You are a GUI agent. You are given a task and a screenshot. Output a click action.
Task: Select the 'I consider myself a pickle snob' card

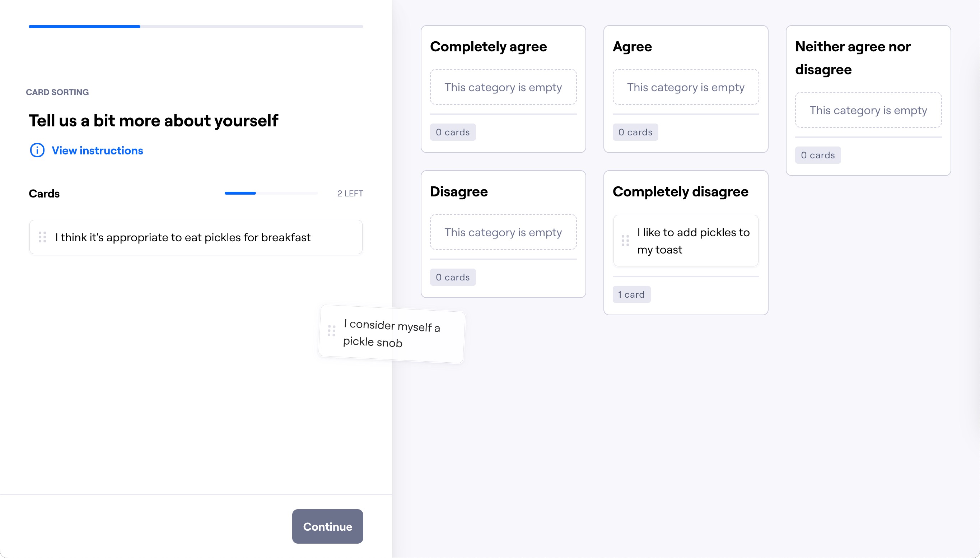[x=392, y=334]
